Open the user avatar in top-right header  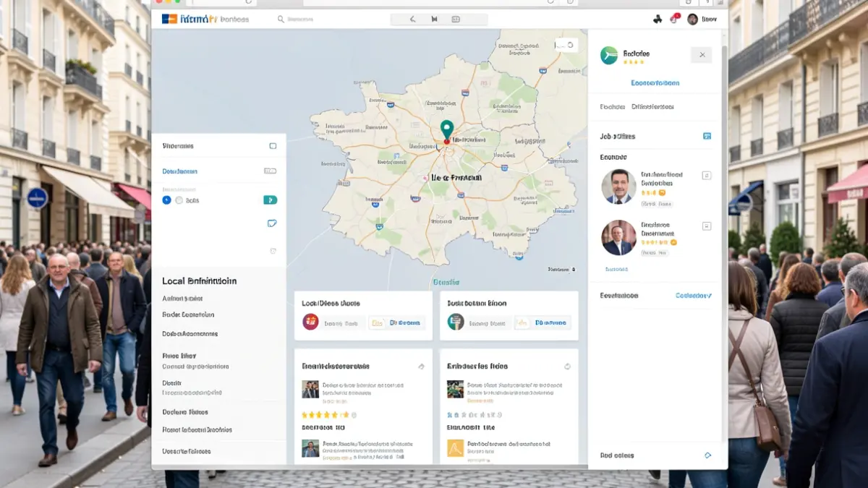(692, 20)
